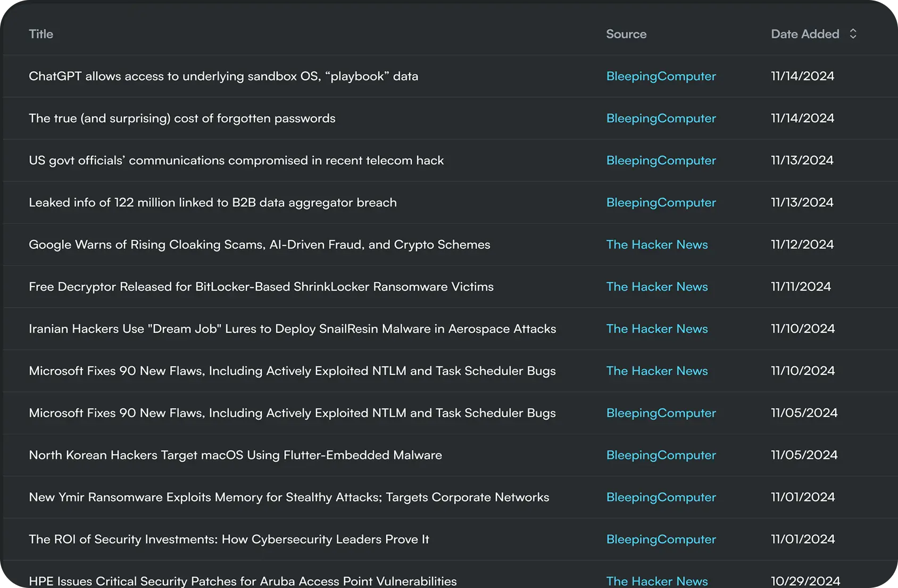Open The Hacker News link for HPE Aruba row
898x588 pixels.
[x=657, y=581]
